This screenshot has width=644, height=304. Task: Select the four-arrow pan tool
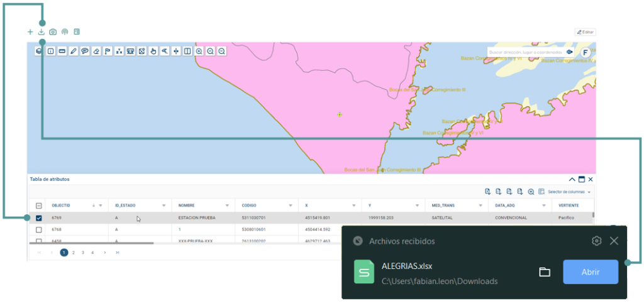point(176,52)
